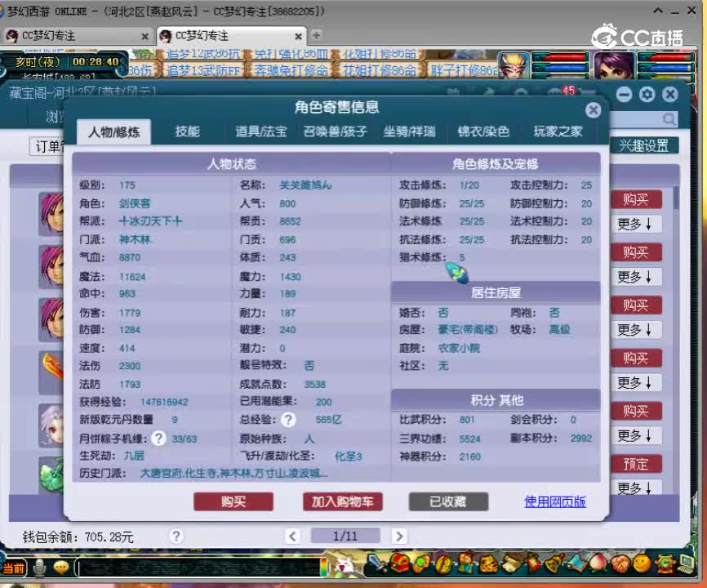Click the game chat input box
This screenshot has height=588, width=707.
[198, 568]
